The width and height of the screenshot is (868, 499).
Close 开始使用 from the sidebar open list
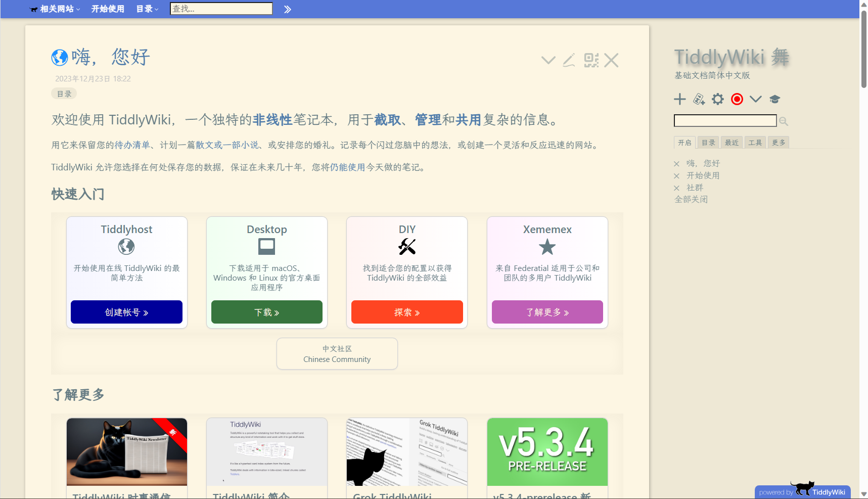(676, 176)
